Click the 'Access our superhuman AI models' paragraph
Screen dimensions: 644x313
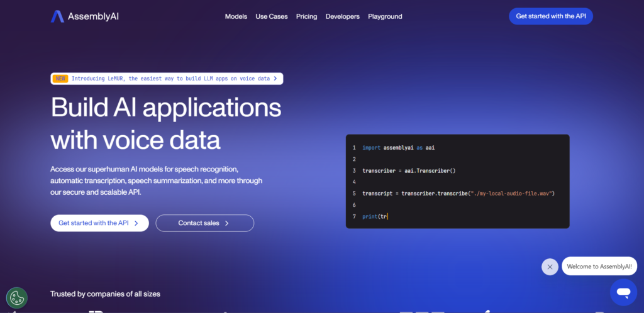156,180
